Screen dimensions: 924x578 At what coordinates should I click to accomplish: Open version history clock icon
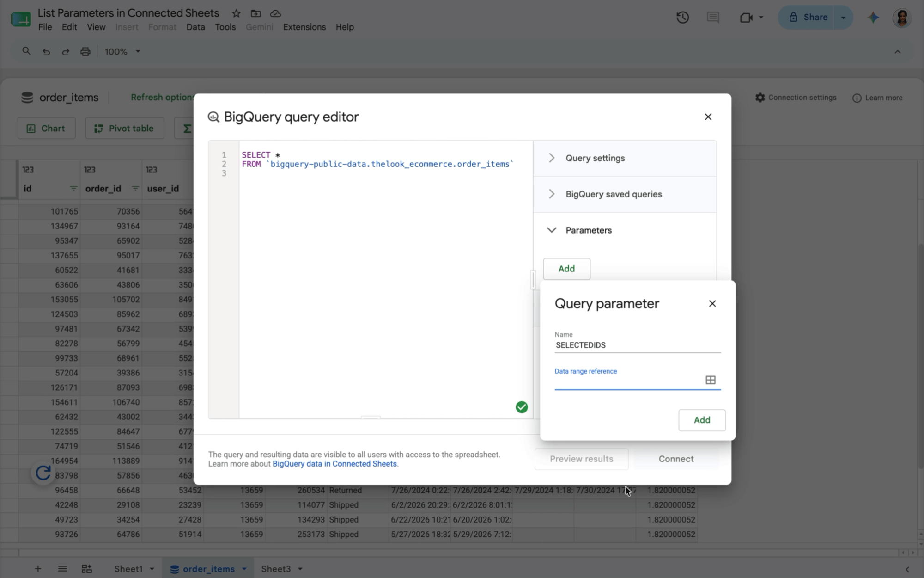point(682,18)
